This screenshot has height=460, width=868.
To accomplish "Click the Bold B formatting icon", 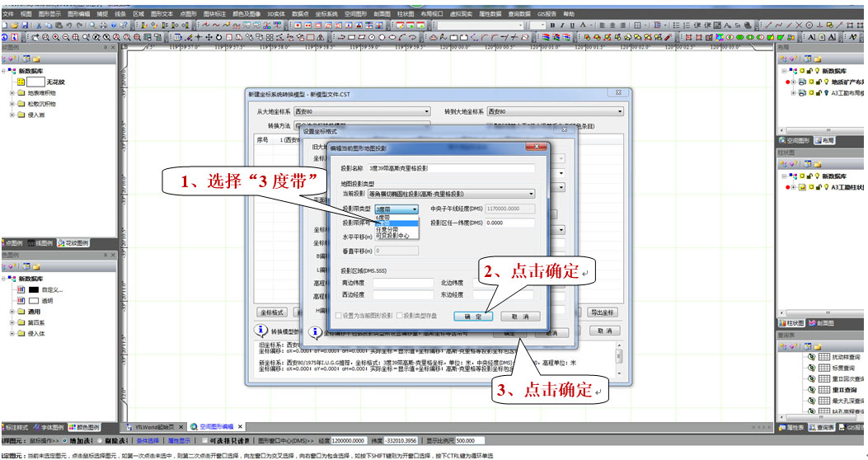I will point(552,26).
